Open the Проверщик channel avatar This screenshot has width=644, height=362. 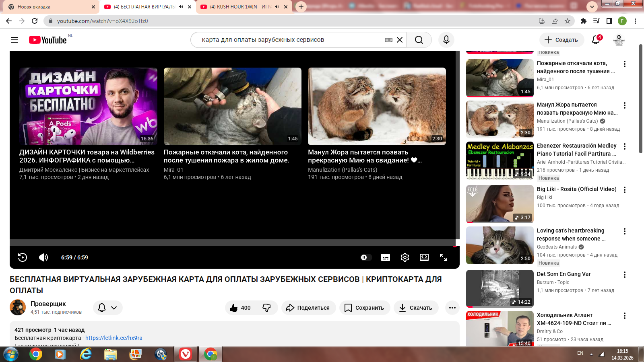(18, 307)
